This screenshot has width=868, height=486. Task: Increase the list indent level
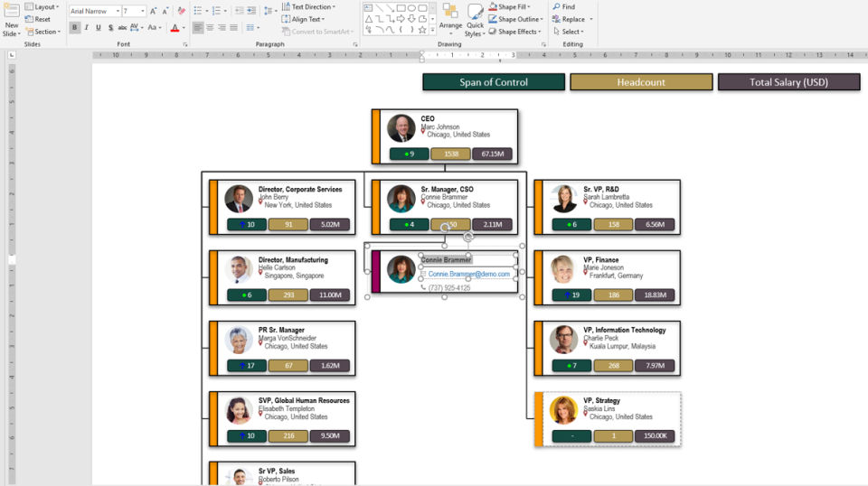pyautogui.click(x=251, y=11)
